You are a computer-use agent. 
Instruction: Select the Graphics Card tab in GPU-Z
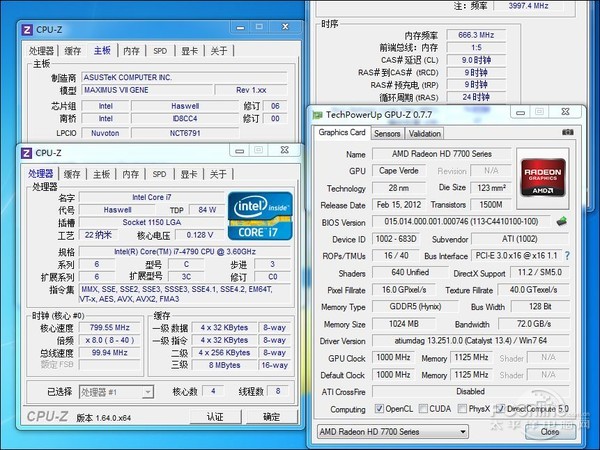click(x=342, y=132)
